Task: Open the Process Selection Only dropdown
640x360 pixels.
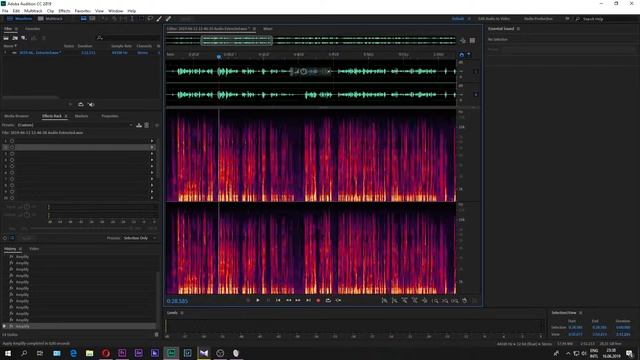Action: pyautogui.click(x=140, y=238)
